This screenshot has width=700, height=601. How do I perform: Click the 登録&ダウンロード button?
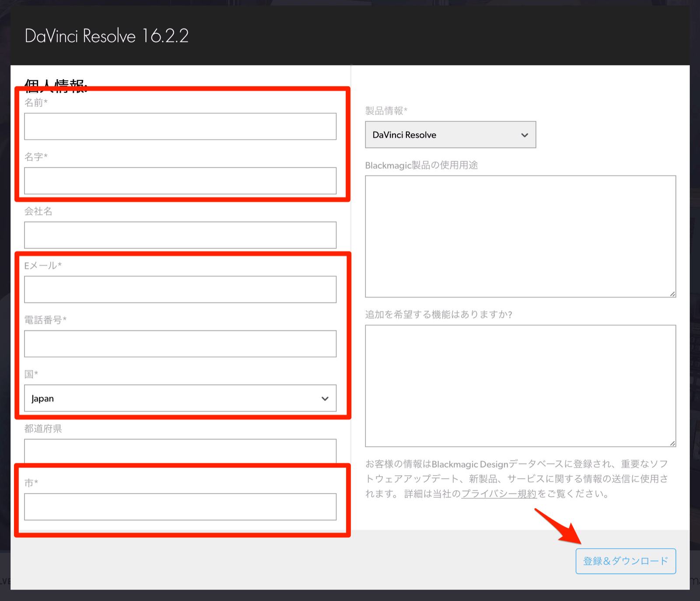tap(626, 561)
